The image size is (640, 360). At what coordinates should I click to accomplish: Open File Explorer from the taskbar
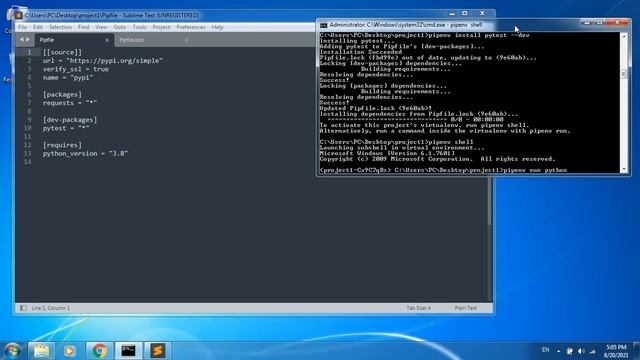(x=41, y=351)
